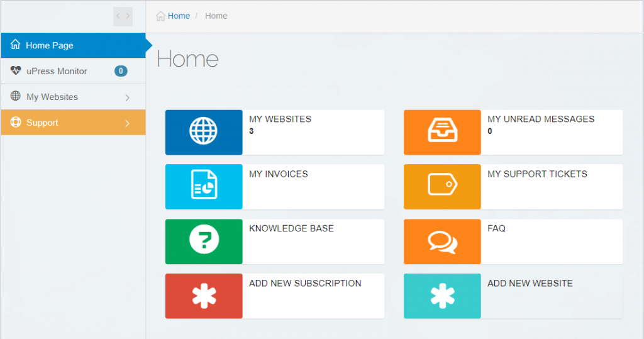Open the MY UNREAD MESSAGES tile label
Viewport: 644px width, 339px height.
[541, 119]
